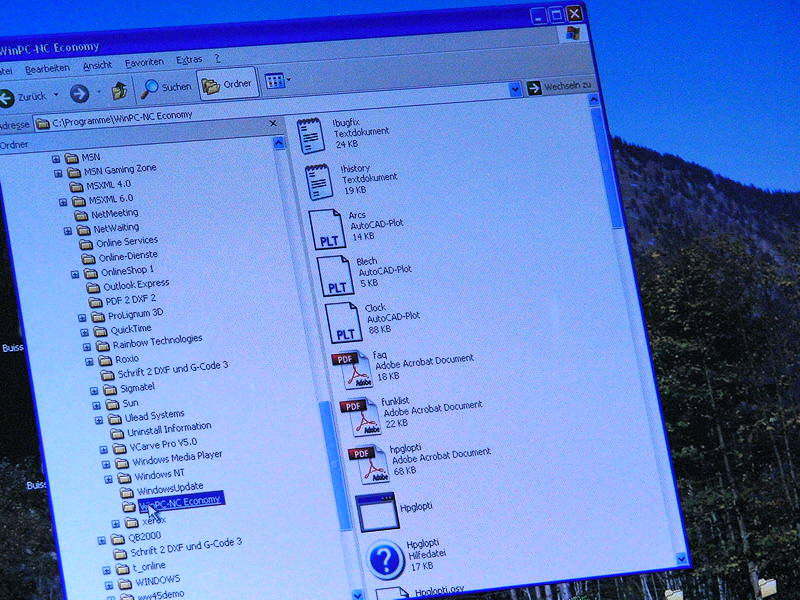800x600 pixels.
Task: Select the WINDOWS folder in tree
Action: tap(157, 581)
